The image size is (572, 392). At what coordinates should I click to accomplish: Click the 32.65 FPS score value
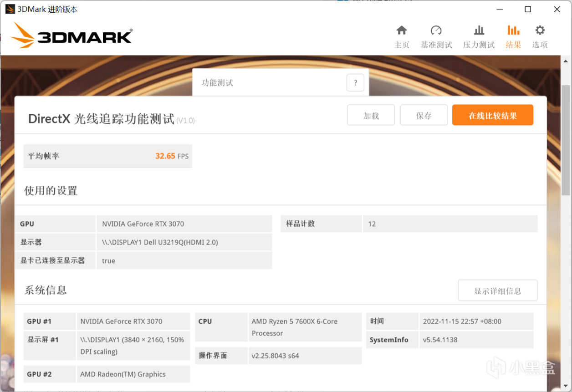coord(172,156)
